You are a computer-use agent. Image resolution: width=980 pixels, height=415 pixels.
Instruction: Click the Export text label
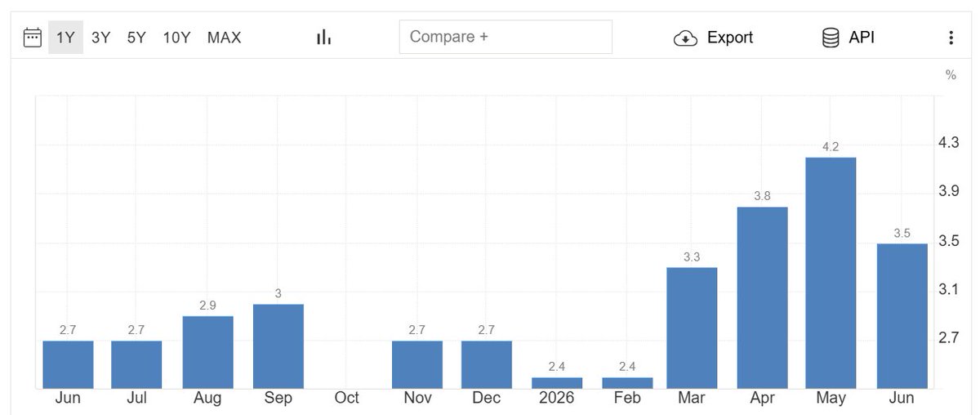(730, 38)
